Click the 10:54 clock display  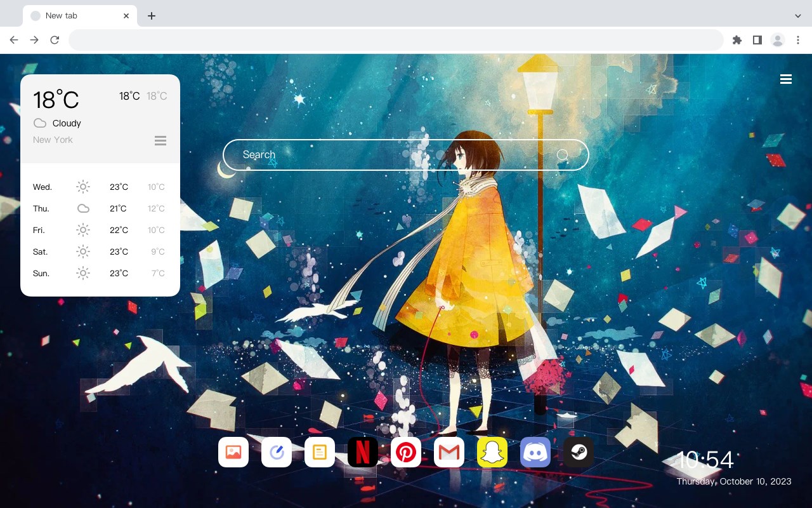coord(706,460)
